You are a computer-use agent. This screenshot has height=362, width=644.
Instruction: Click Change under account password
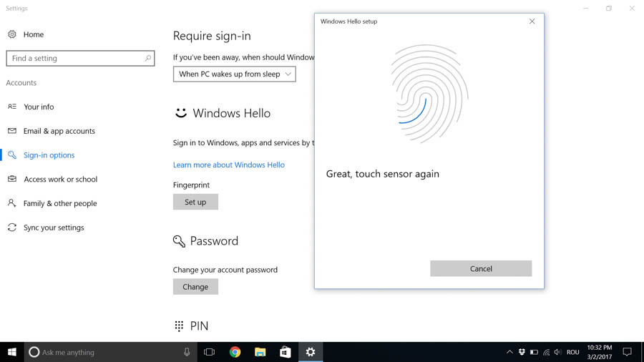coord(195,286)
